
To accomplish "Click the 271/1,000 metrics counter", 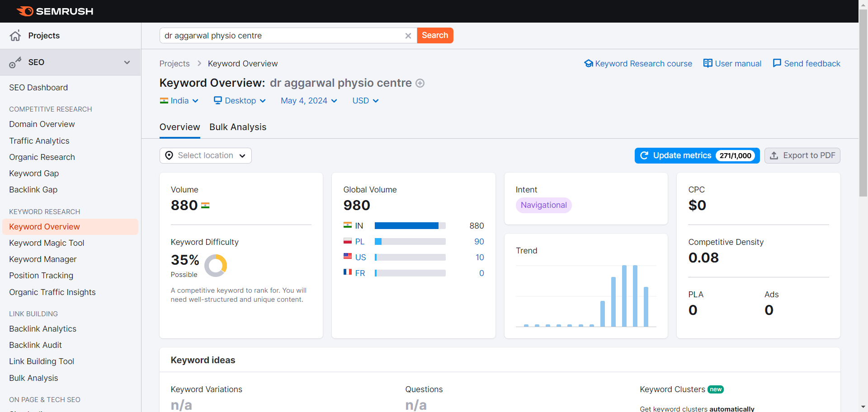I will pos(736,155).
